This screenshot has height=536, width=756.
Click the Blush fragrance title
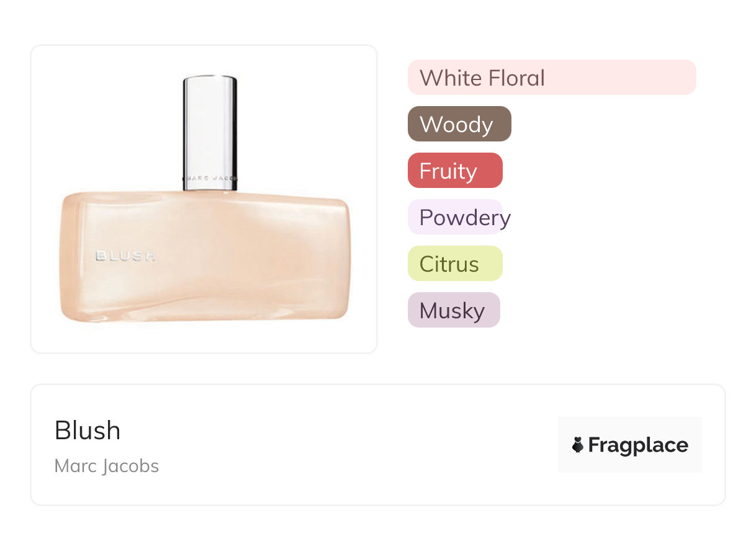pos(88,430)
